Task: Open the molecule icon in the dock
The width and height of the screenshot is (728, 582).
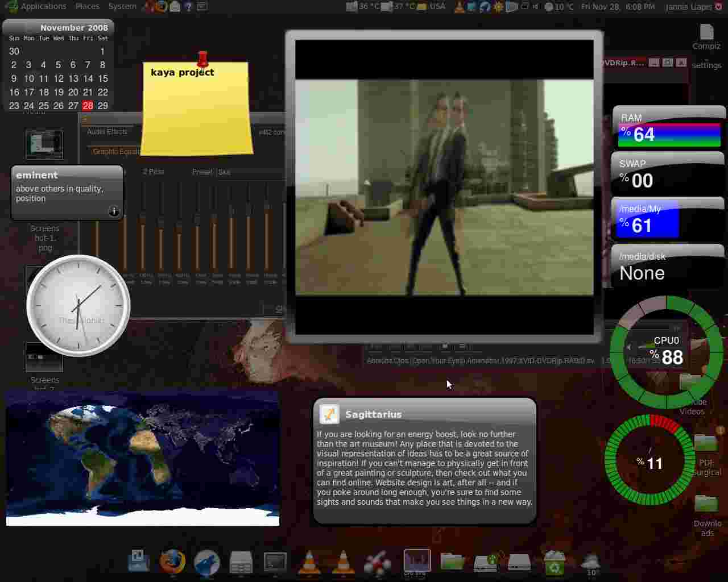Action: 377,563
